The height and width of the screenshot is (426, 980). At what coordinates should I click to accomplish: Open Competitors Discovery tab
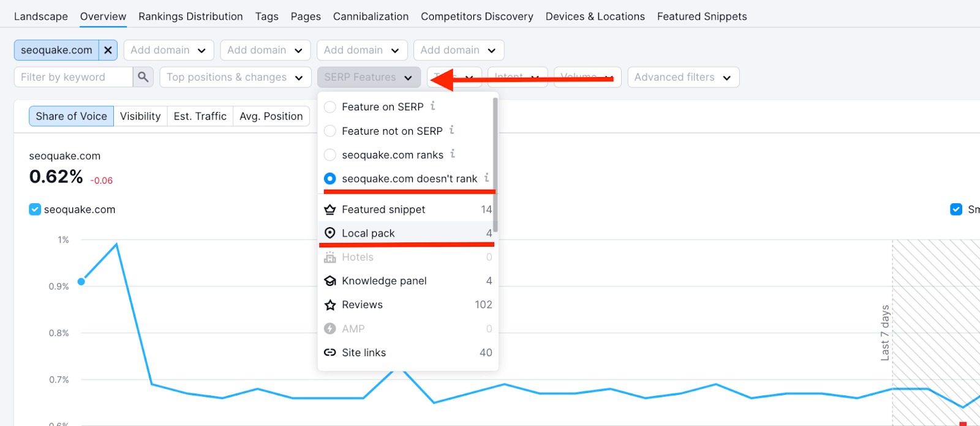[x=477, y=17]
